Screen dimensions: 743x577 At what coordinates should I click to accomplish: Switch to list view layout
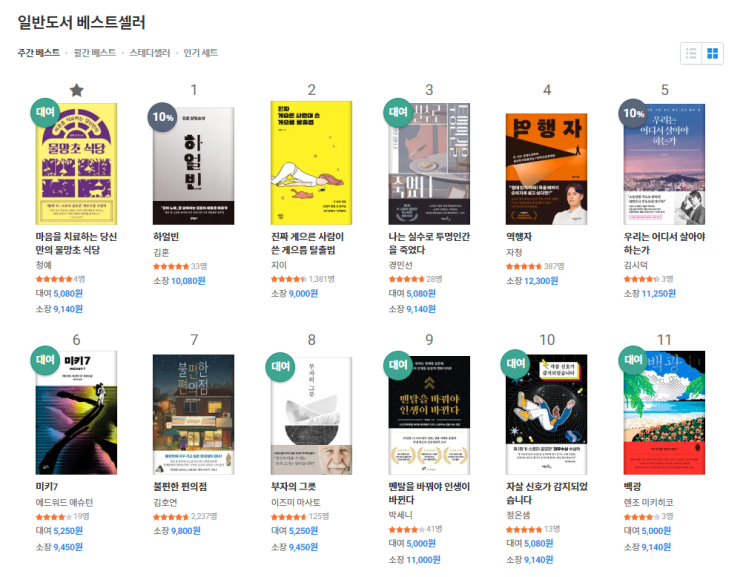pos(691,54)
